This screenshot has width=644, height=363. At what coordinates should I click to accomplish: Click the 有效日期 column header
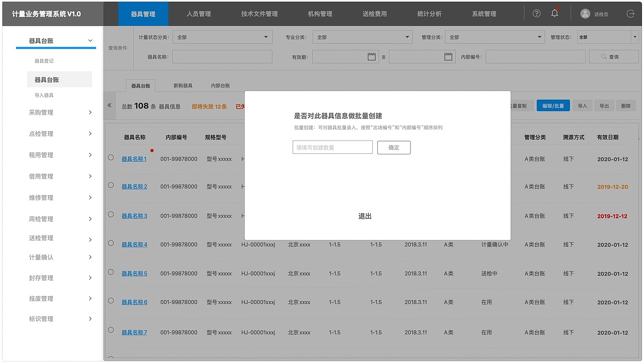click(x=608, y=137)
